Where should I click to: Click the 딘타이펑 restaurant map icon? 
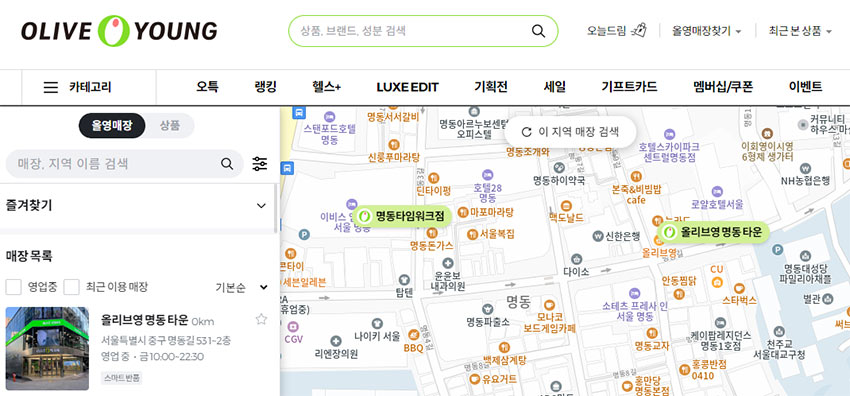tap(433, 178)
